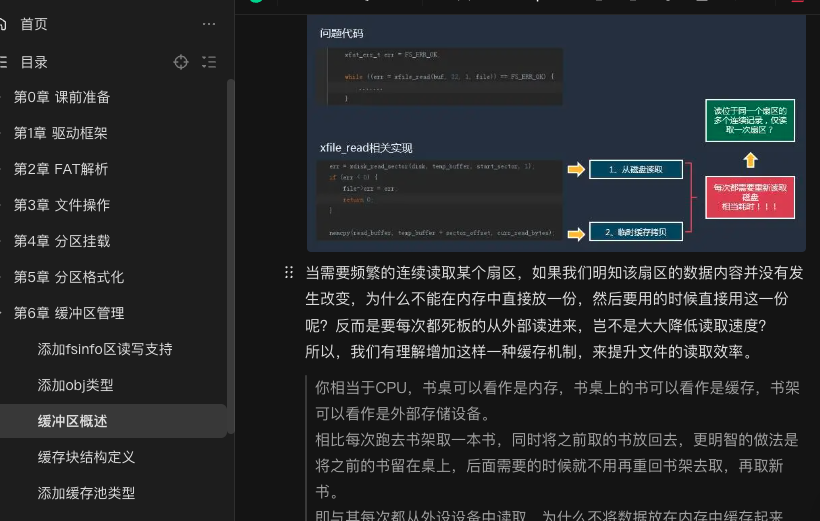Click the six-dot drag handle beside the paragraph
Viewport: 820px width, 521px height.
(x=289, y=272)
